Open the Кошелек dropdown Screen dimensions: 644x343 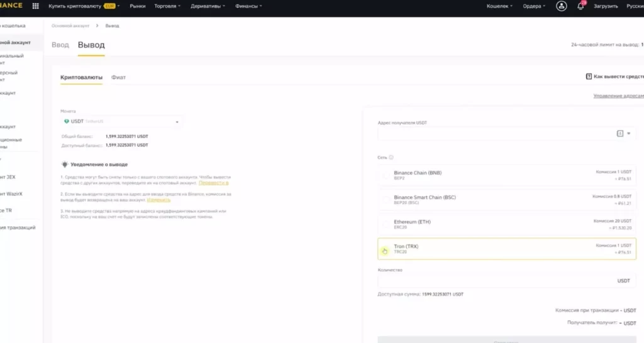pos(499,6)
